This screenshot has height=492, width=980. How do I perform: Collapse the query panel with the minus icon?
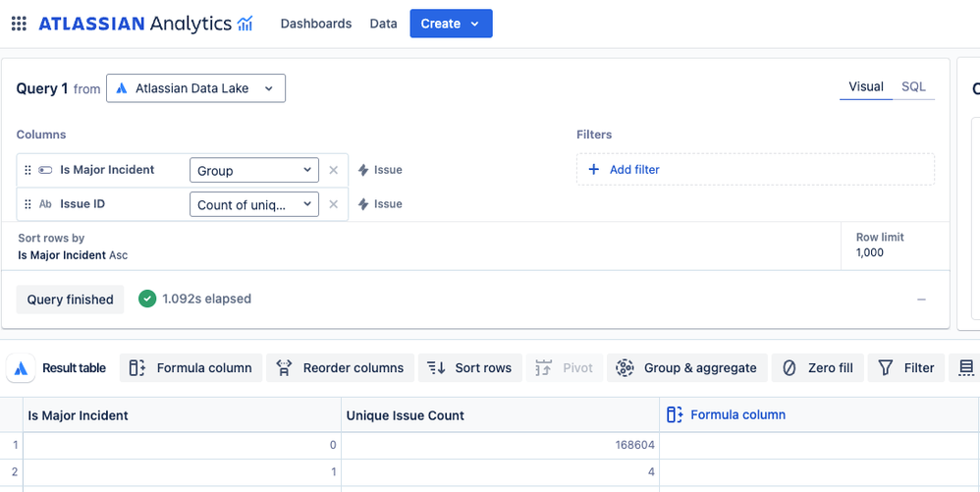pos(921,300)
